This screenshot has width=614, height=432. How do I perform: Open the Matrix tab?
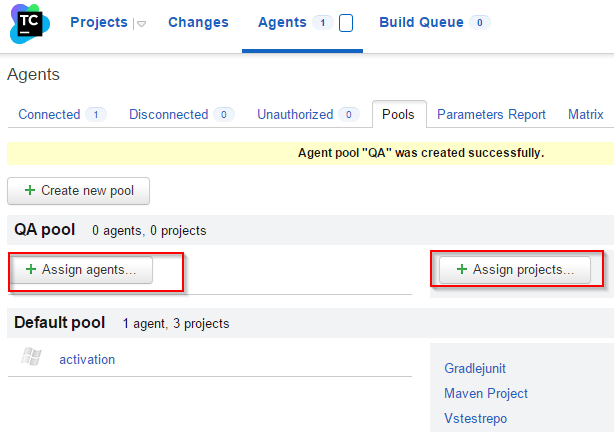coord(585,114)
